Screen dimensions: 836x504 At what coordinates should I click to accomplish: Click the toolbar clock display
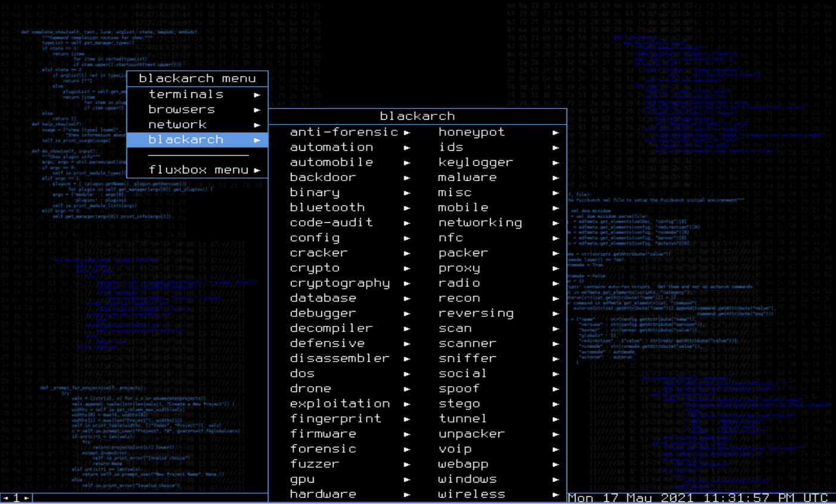[x=698, y=498]
